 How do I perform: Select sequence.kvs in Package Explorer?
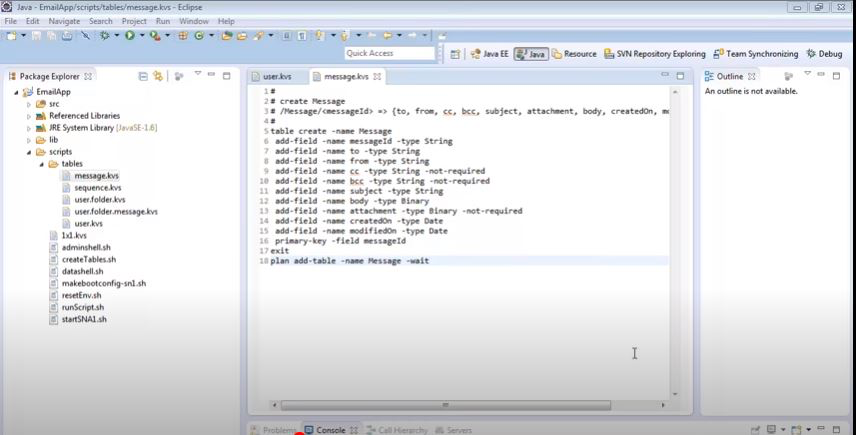[98, 187]
